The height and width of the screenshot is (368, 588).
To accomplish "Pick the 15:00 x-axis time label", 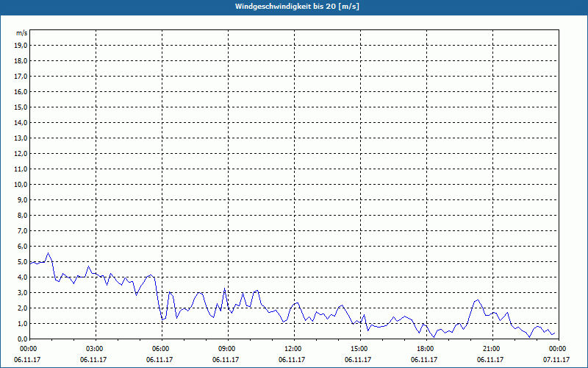I will tap(360, 349).
